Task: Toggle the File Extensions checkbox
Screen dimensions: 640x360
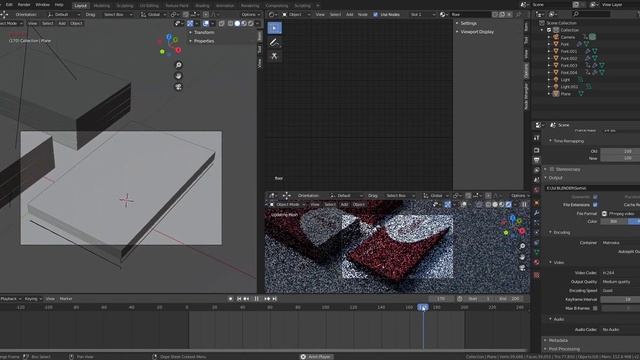Action: pos(595,204)
